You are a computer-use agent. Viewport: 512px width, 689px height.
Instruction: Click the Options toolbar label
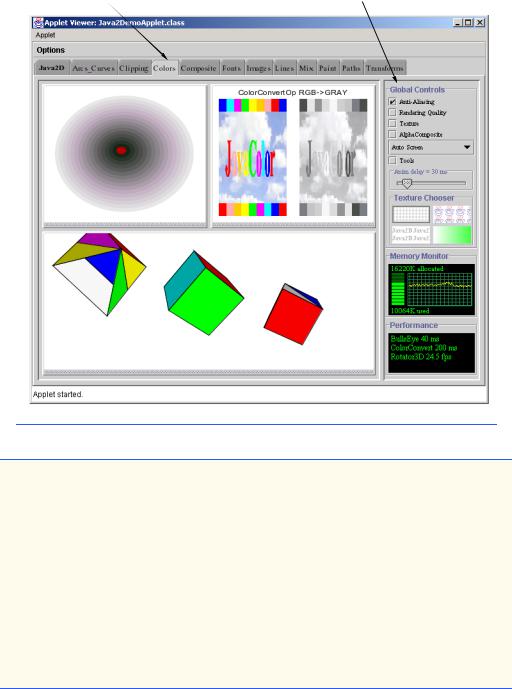51,50
